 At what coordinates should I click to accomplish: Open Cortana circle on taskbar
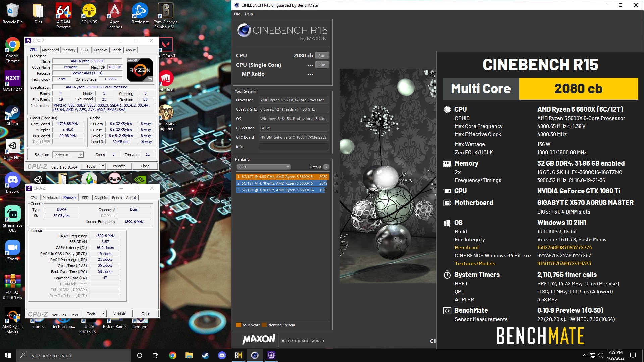point(140,355)
